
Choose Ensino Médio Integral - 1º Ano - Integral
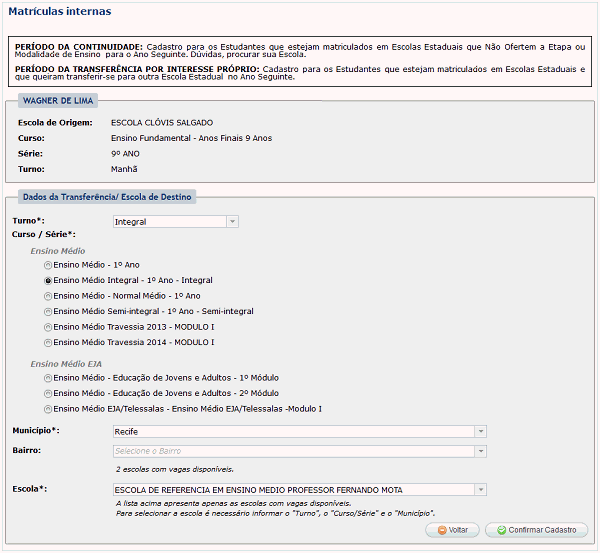coord(48,281)
